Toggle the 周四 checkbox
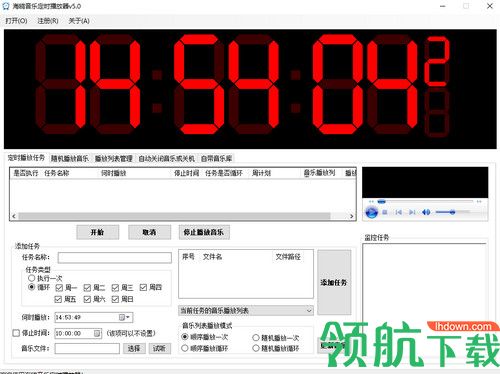The image size is (500, 374). (x=143, y=287)
